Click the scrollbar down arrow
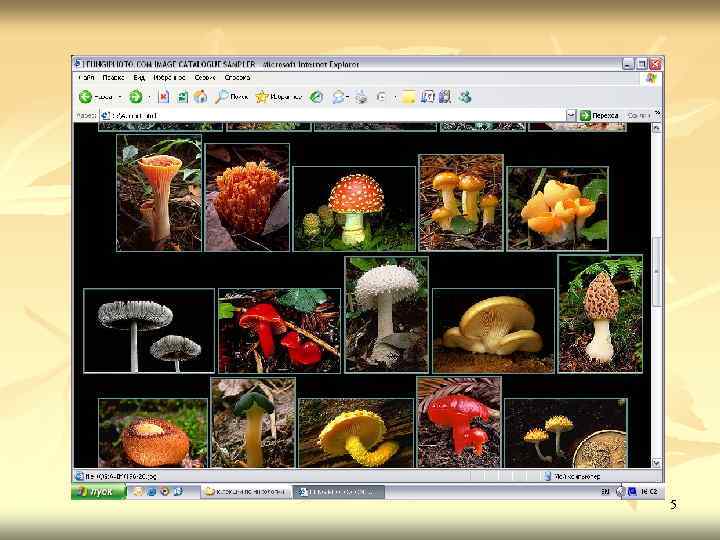This screenshot has width=720, height=540. 657,463
